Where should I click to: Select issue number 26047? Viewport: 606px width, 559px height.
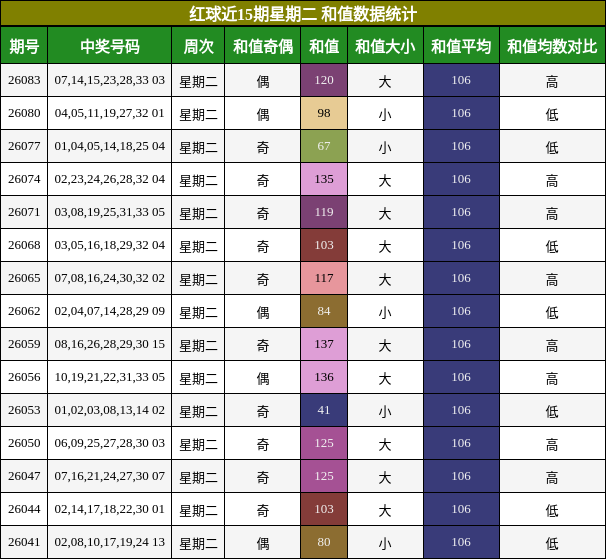tap(24, 476)
